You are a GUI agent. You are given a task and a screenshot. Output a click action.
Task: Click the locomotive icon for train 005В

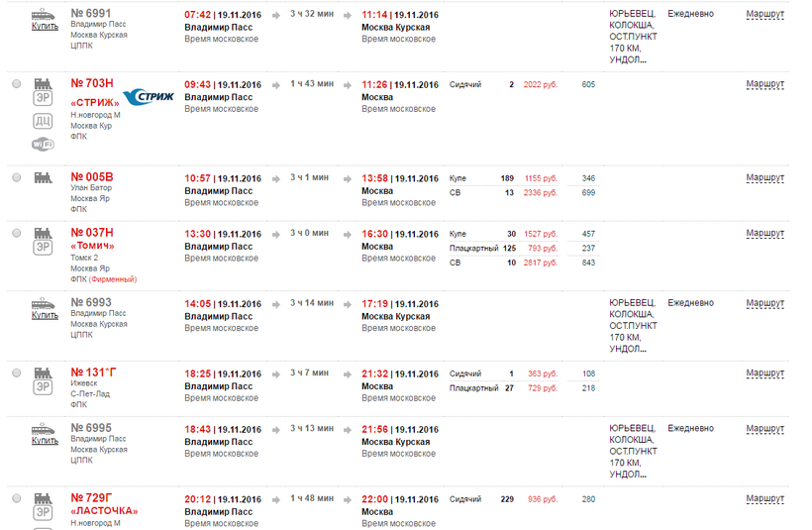point(44,178)
